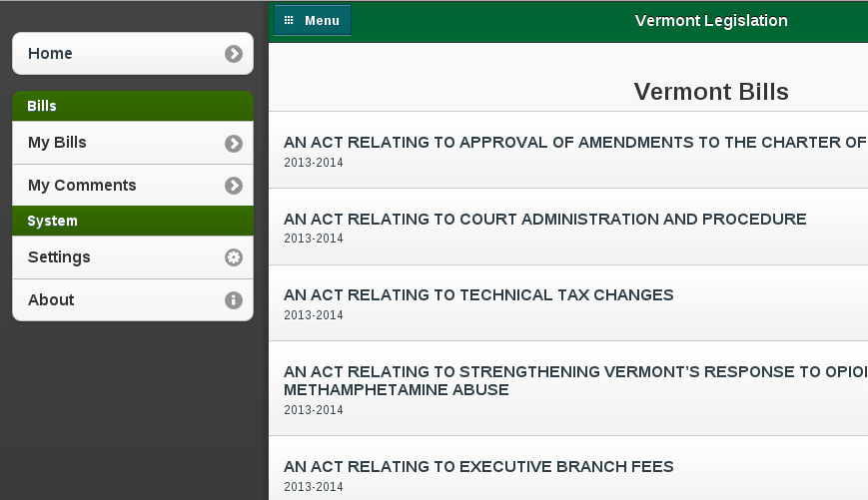Click the arrow icon next to My Comments
Image resolution: width=868 pixels, height=500 pixels.
[x=234, y=186]
